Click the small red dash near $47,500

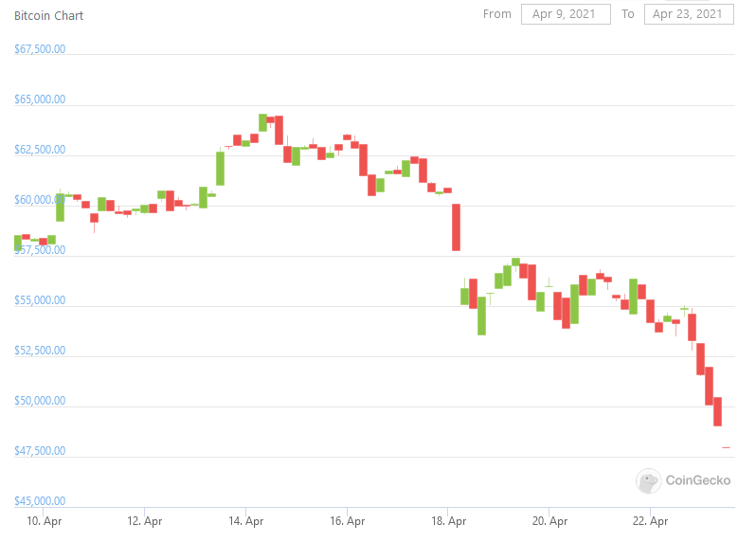pyautogui.click(x=726, y=447)
